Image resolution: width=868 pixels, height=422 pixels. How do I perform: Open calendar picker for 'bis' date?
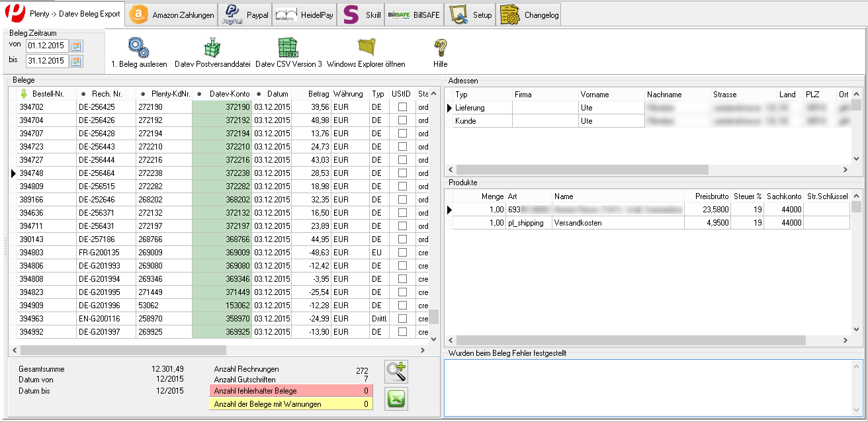click(76, 62)
